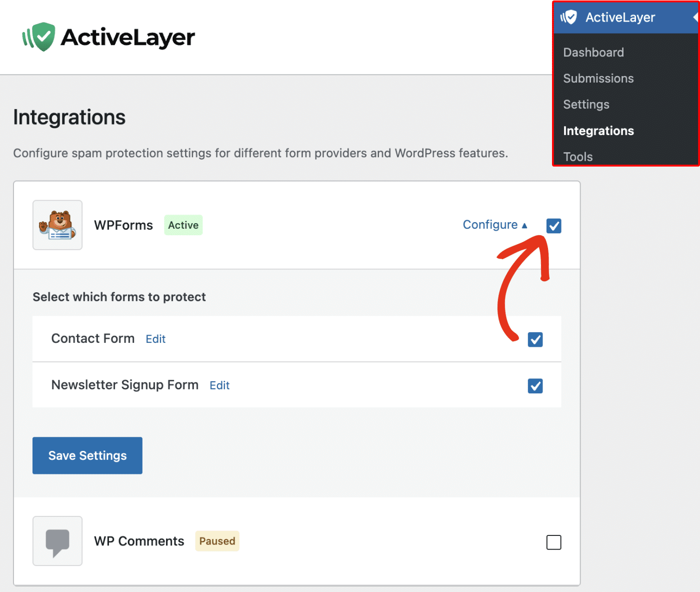Viewport: 700px width, 592px height.
Task: Click the WP Comments integration name
Action: [139, 541]
